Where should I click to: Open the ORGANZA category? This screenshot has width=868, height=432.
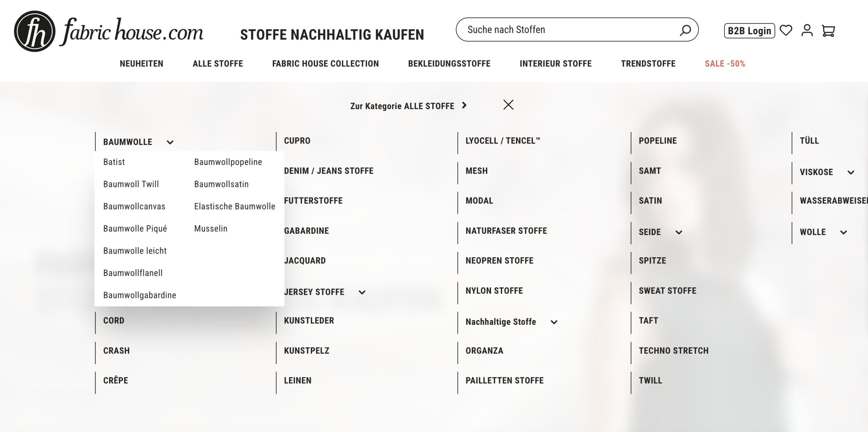click(484, 350)
